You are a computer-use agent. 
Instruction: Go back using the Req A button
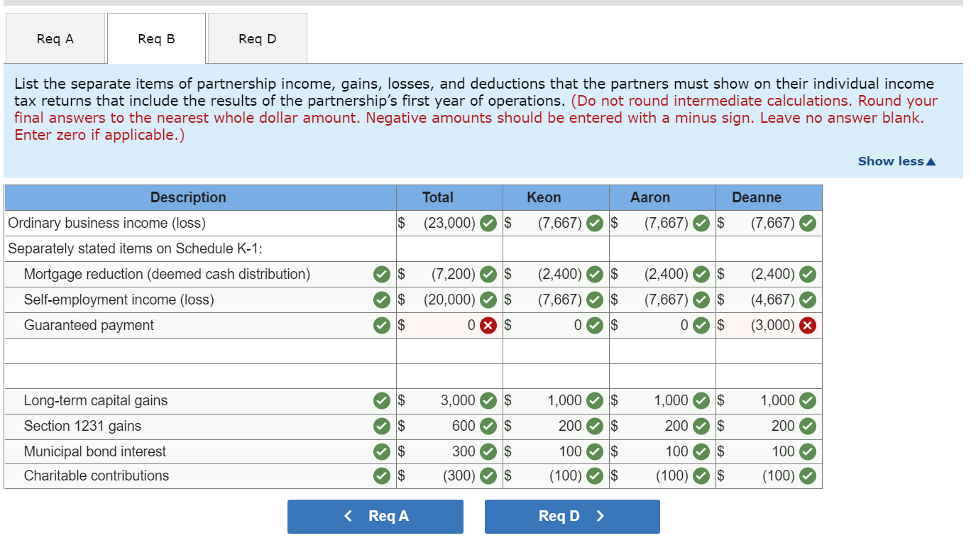tap(375, 516)
